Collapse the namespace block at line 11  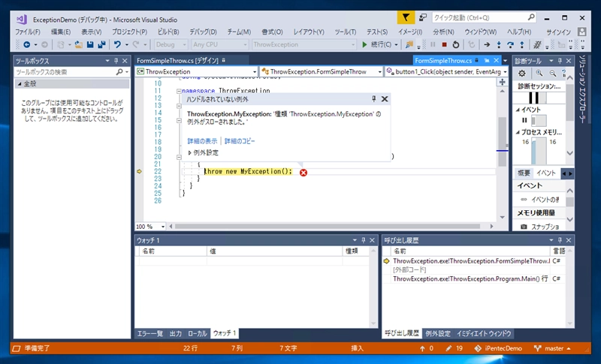(179, 91)
